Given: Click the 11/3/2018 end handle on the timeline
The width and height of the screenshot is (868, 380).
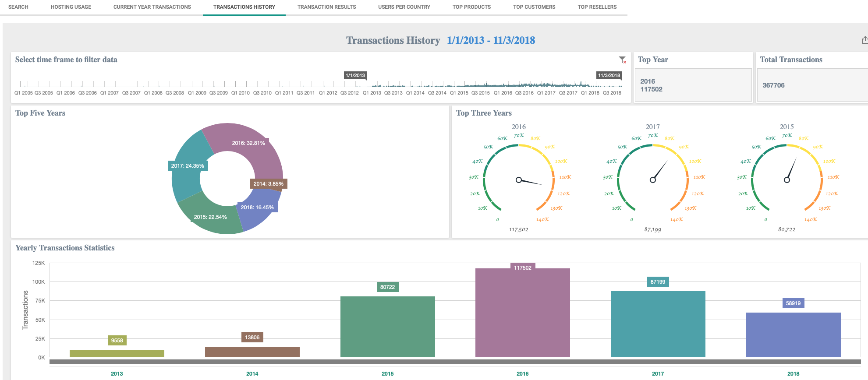Looking at the screenshot, I should point(609,75).
